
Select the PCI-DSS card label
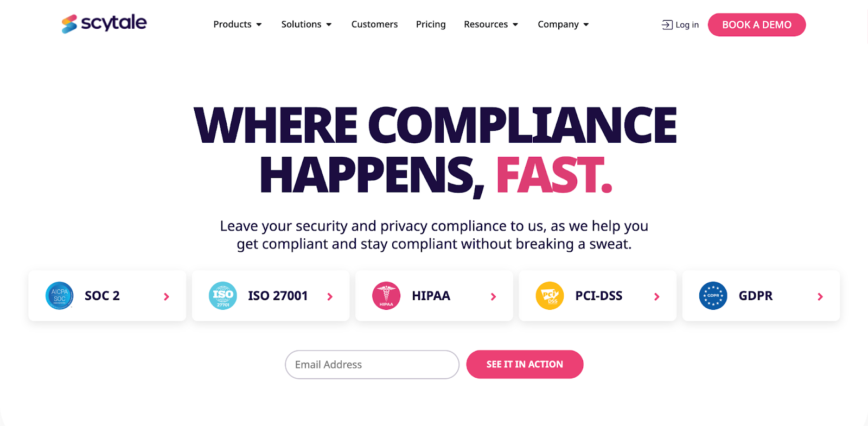(598, 296)
